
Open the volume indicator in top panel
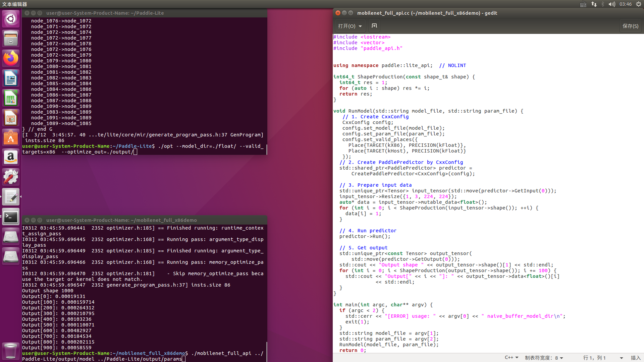click(612, 4)
